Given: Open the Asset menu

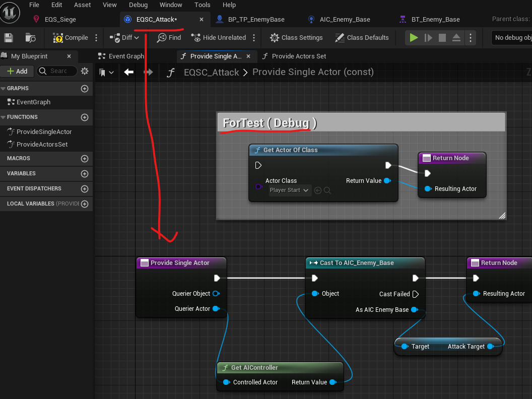Looking at the screenshot, I should [83, 5].
